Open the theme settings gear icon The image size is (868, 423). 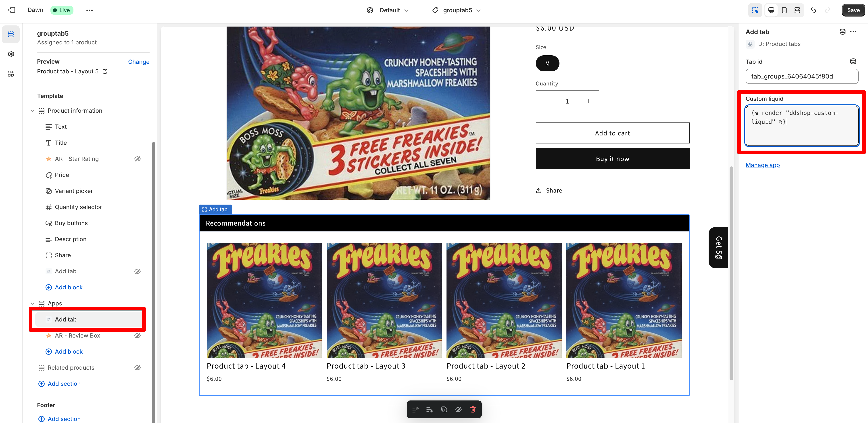click(x=11, y=54)
